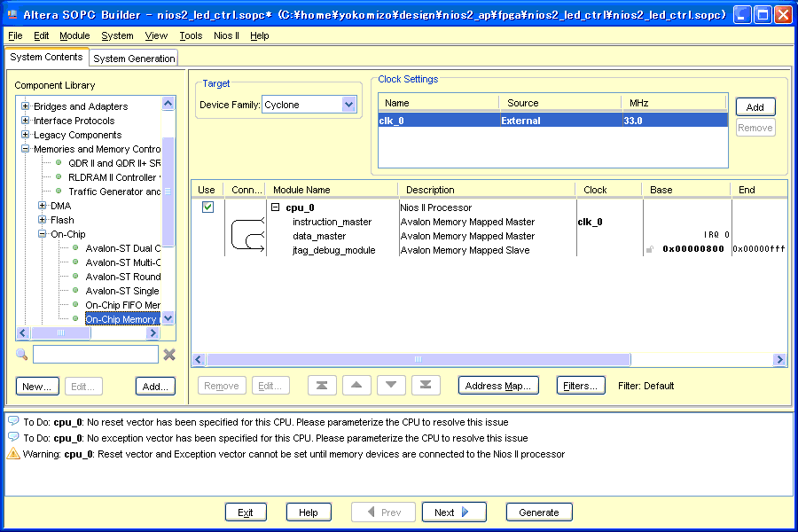Open the Device Family dropdown
This screenshot has width=798, height=532.
(x=348, y=105)
